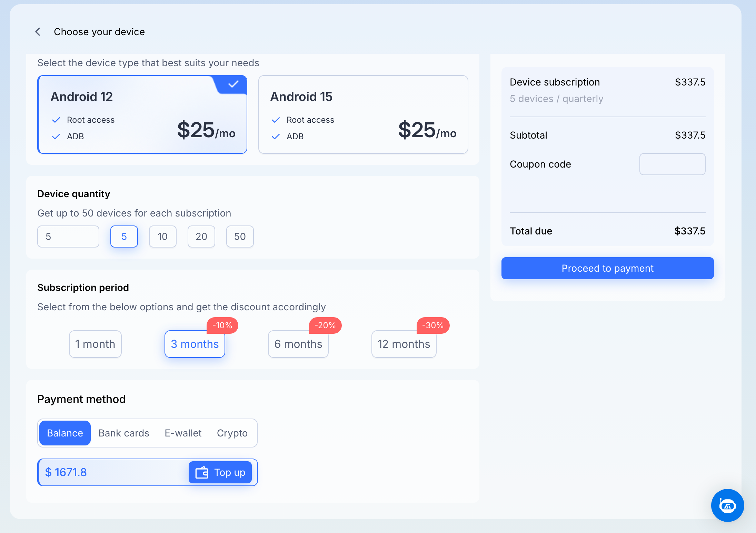Screen dimensions: 756x533
Task: Select the 1 month subscription period
Action: (x=95, y=344)
